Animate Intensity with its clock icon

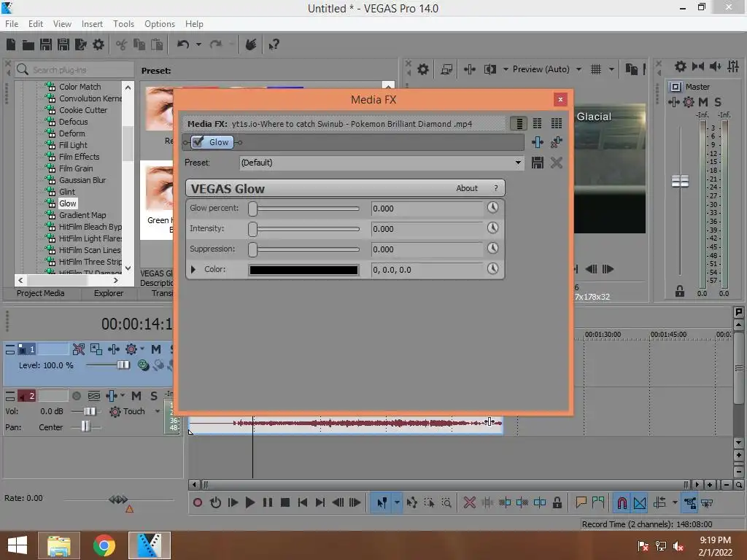(x=492, y=228)
